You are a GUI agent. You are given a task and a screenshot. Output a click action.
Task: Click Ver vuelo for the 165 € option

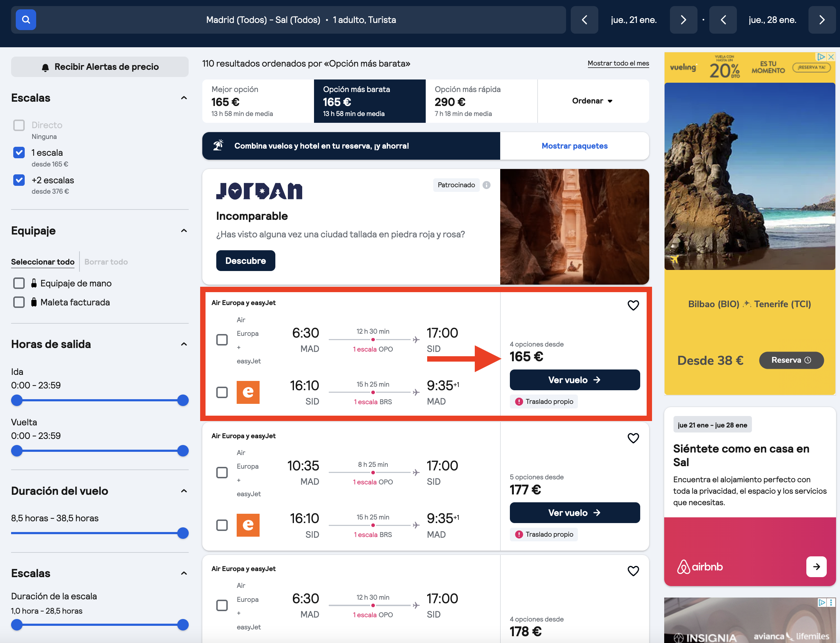click(x=575, y=379)
